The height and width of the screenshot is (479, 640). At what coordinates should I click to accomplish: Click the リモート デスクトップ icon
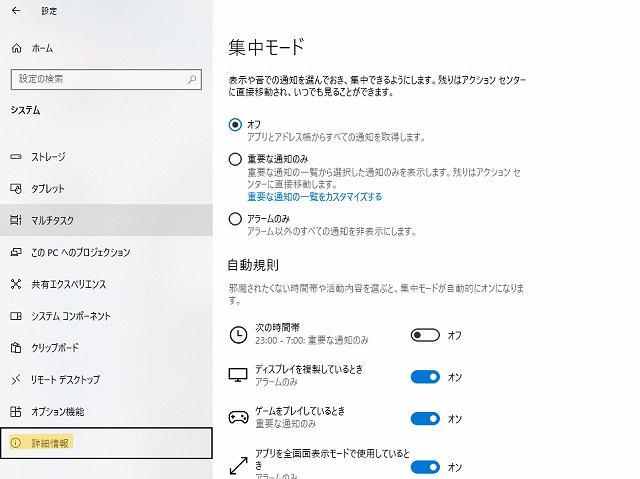pos(15,380)
